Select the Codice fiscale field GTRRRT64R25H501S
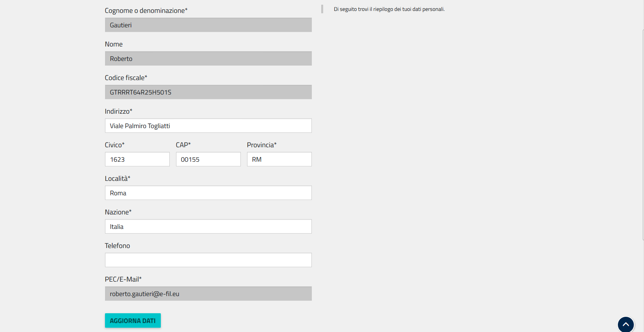This screenshot has width=644, height=332. (208, 92)
